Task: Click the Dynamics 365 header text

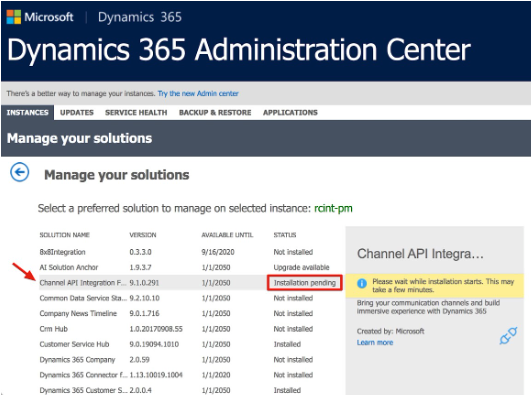Action: (x=140, y=17)
